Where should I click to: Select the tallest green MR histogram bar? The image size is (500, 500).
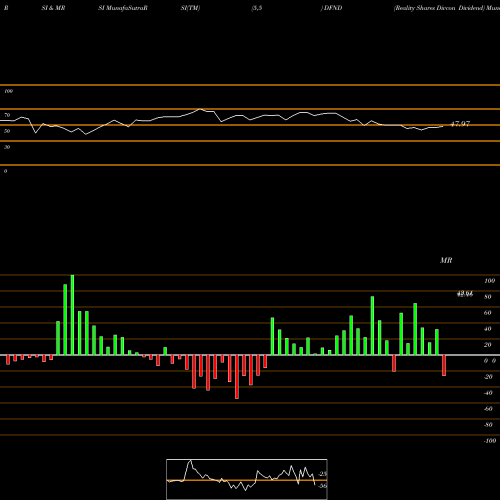[x=72, y=315]
